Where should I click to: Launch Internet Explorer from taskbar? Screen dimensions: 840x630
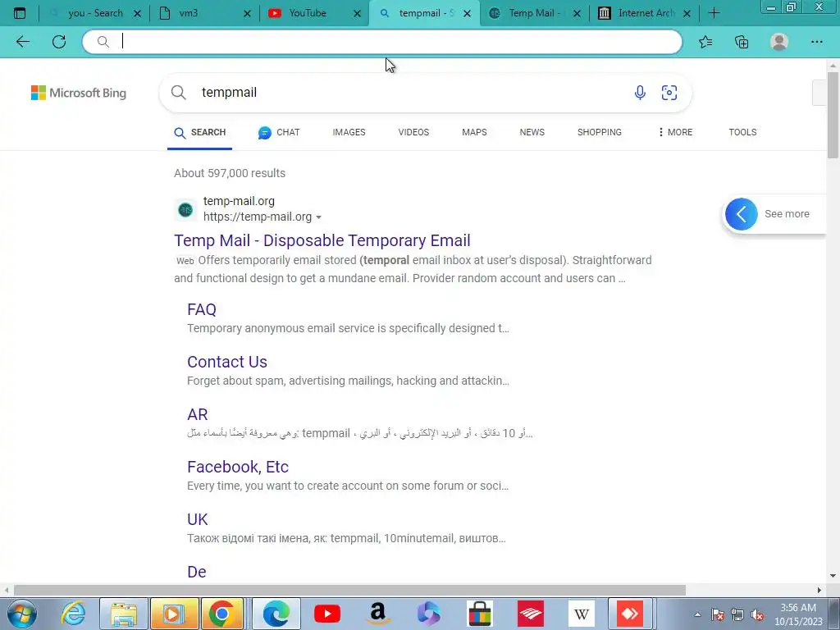[73, 614]
